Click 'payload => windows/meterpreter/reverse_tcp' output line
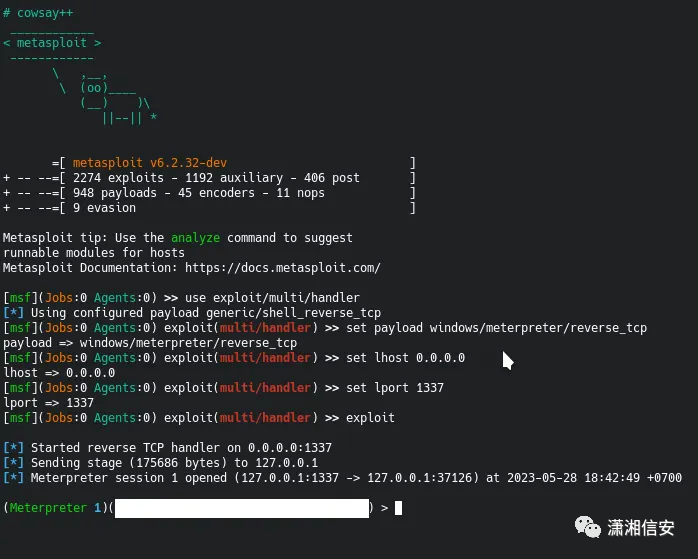Image resolution: width=698 pixels, height=559 pixels. click(150, 343)
